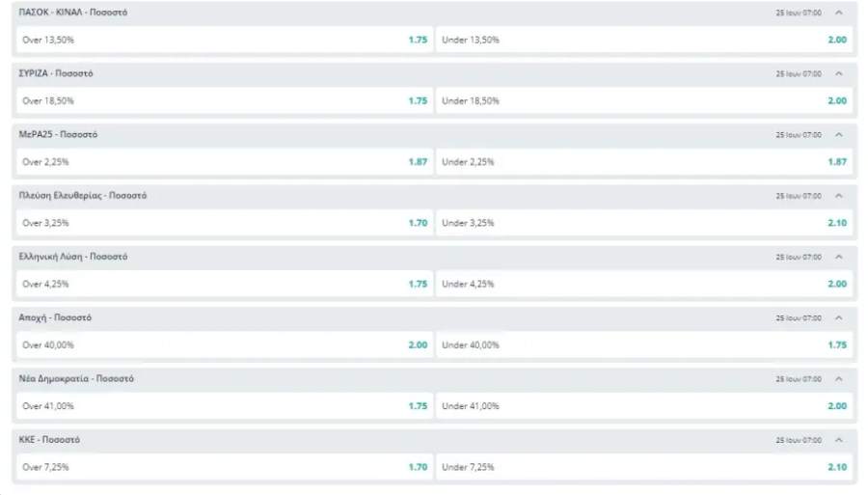Collapse the Πλεύση Ελευθερίας market chevron
Image resolution: width=868 pixels, height=495 pixels.
click(x=839, y=196)
